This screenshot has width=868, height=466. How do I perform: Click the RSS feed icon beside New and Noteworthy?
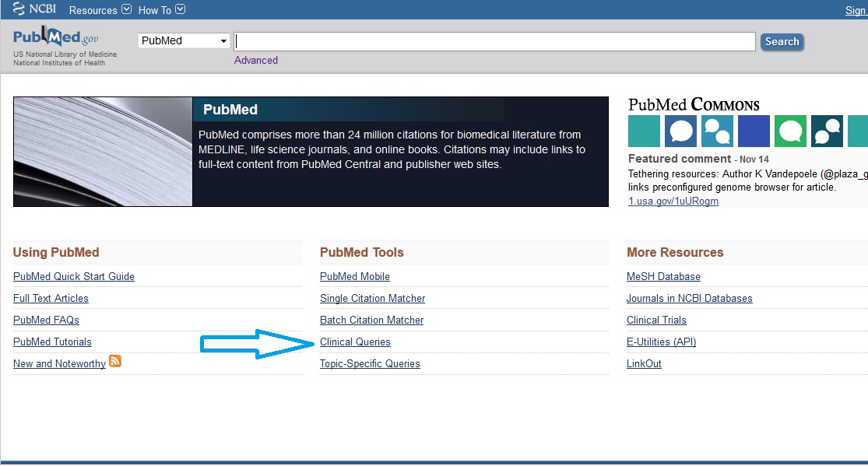click(x=115, y=361)
